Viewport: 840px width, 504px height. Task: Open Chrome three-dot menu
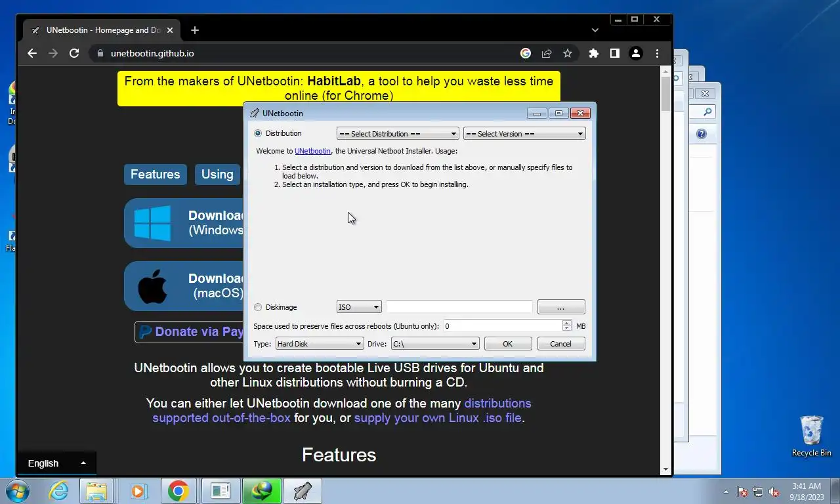(657, 53)
